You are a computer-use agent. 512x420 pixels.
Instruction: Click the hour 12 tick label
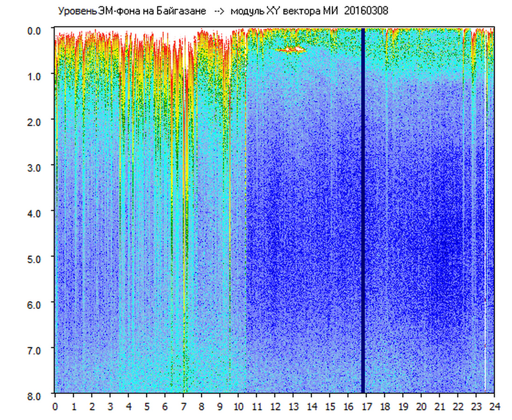[x=275, y=406]
